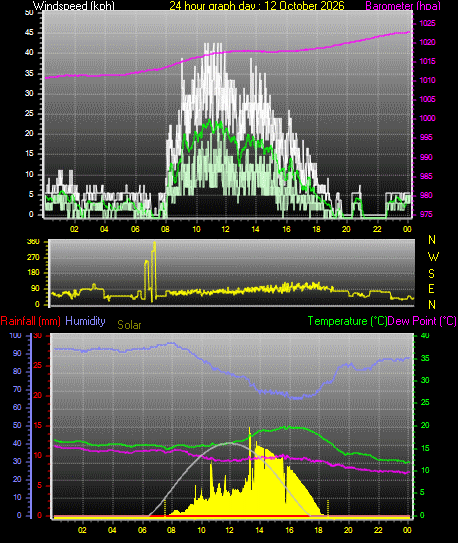Click the Solar legend label
Viewport: 458px width, 543px height.
129,325
